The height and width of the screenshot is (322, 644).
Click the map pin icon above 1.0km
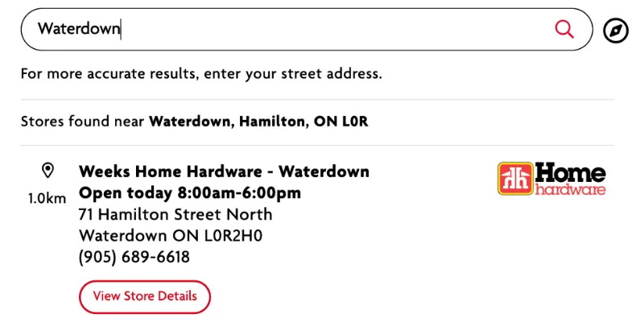tap(47, 171)
